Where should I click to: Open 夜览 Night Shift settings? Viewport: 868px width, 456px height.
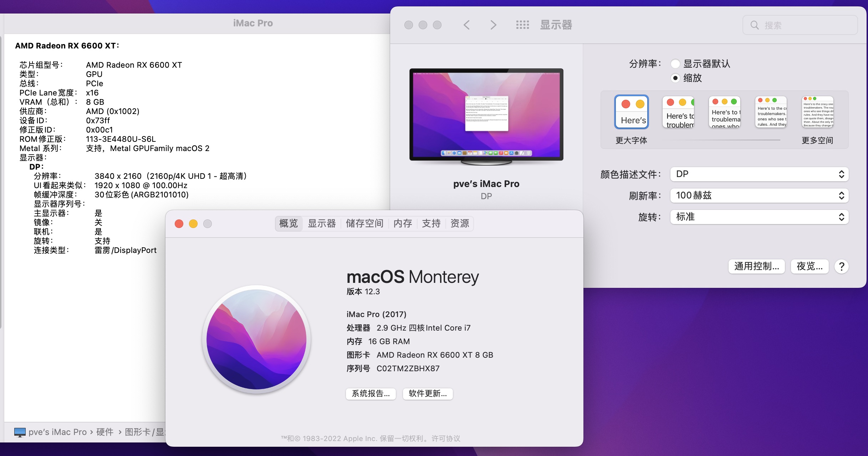[x=810, y=266]
